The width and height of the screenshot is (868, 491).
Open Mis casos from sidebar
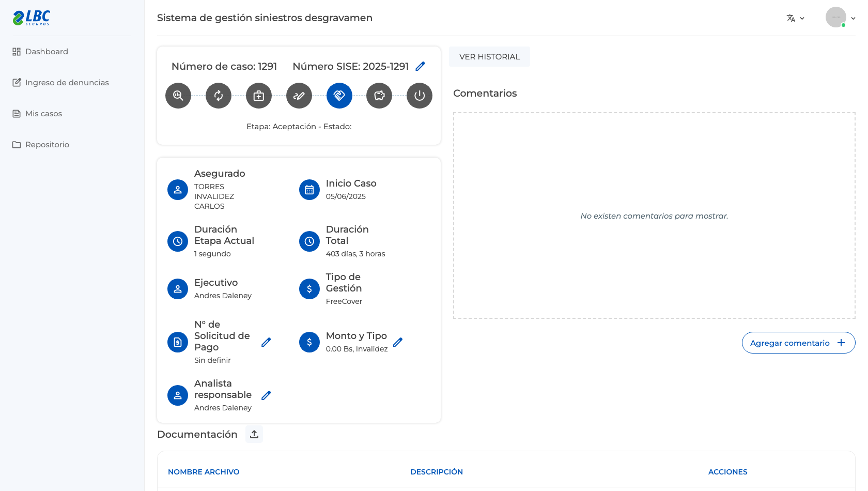pos(37,114)
